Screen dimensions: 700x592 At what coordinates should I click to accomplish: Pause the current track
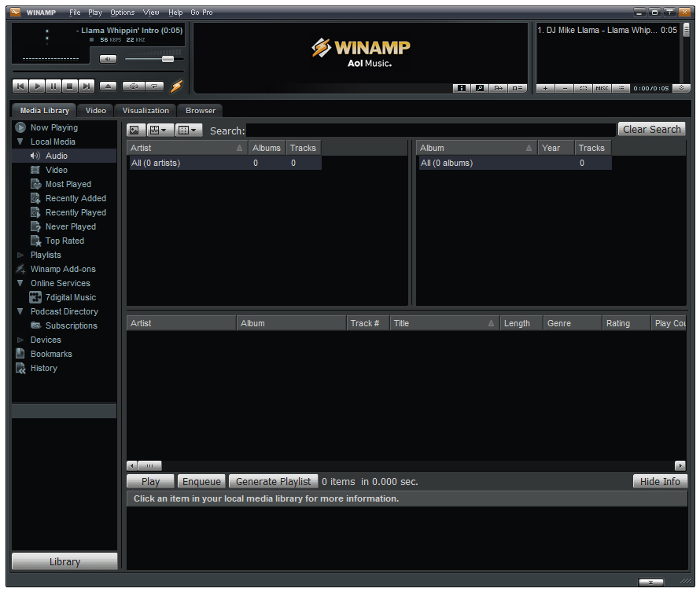coord(53,86)
